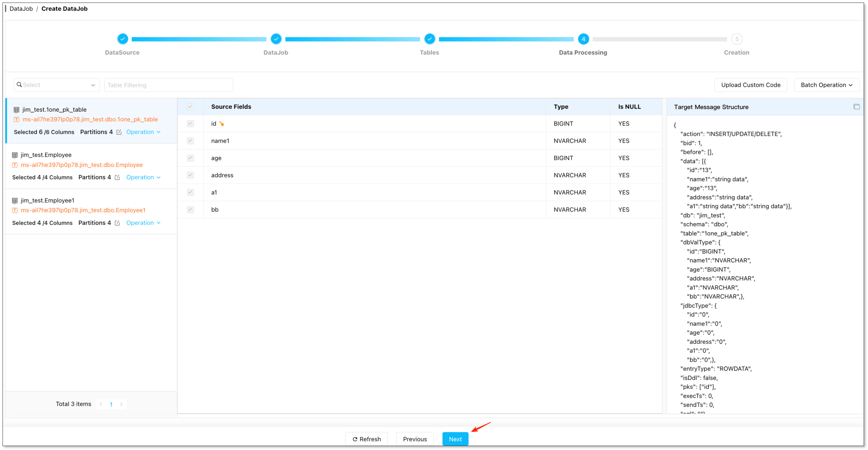This screenshot has width=868, height=450.
Task: Click the '"entryType": "ROWDATA"' line
Action: (x=716, y=369)
